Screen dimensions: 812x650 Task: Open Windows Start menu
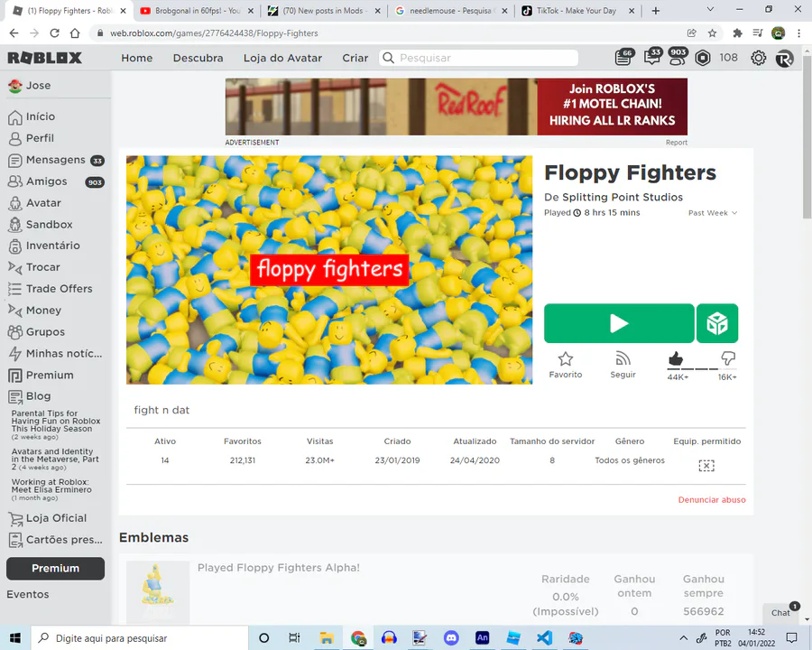click(x=15, y=638)
